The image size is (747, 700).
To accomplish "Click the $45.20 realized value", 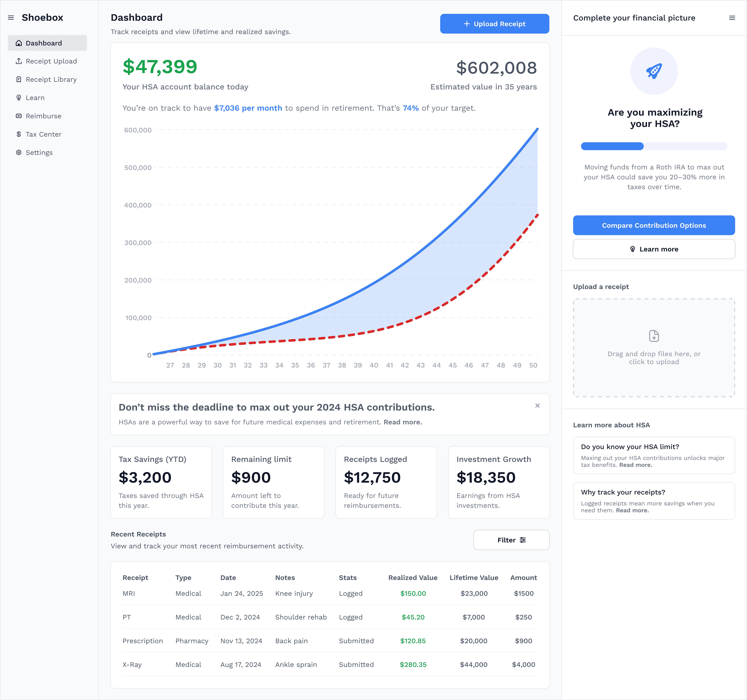I will (413, 617).
